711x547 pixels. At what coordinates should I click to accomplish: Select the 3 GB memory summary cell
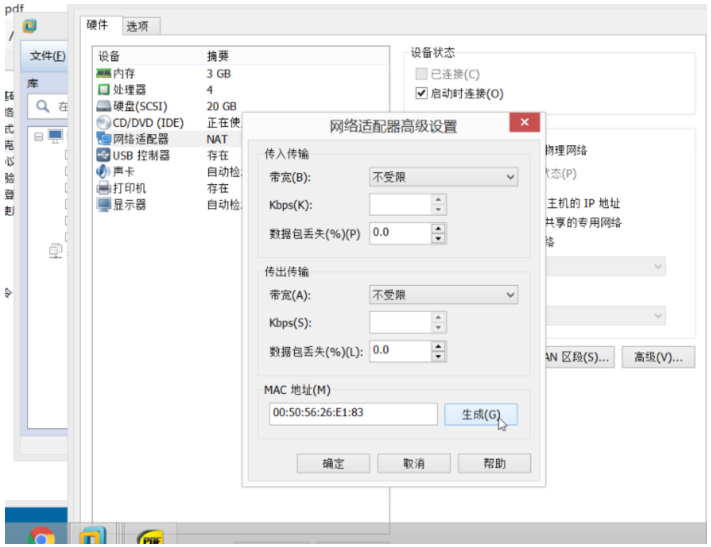coord(219,73)
